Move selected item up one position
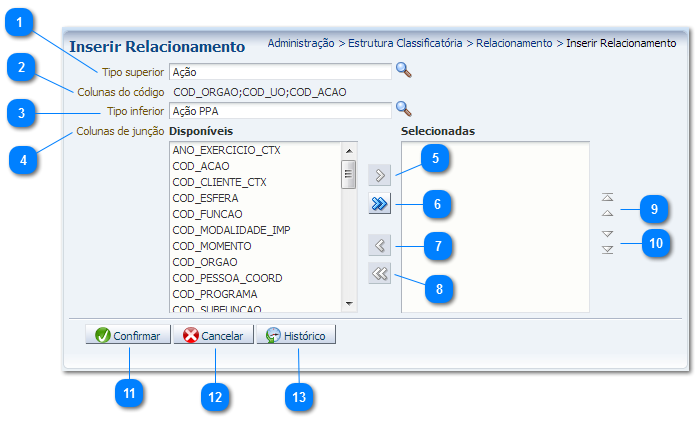 coord(607,213)
